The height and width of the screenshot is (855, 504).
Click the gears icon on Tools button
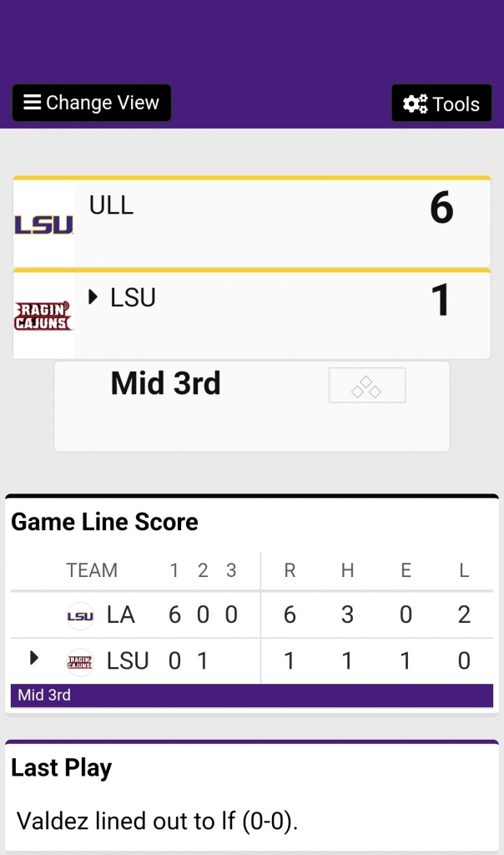(415, 104)
